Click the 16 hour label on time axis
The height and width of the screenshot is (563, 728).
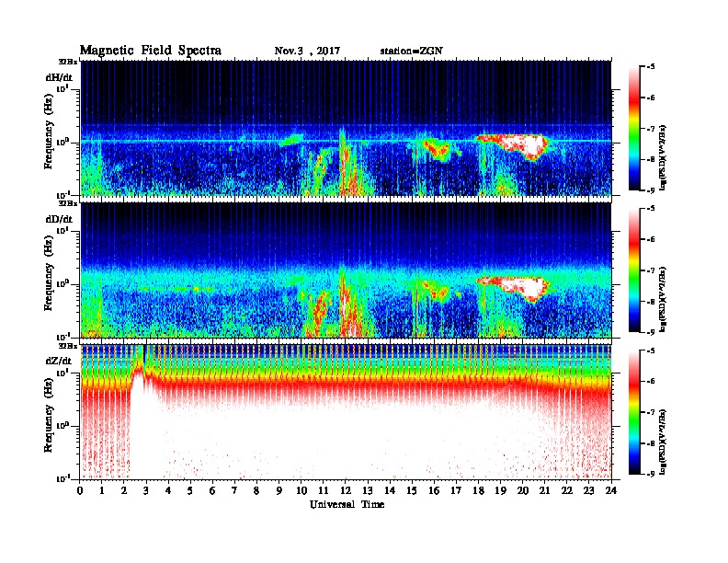(434, 491)
